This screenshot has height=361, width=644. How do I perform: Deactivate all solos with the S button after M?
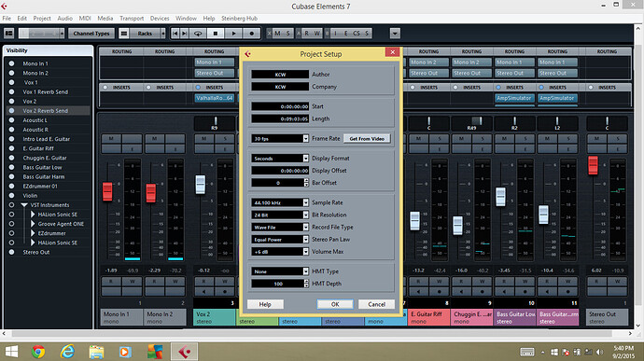pos(287,34)
